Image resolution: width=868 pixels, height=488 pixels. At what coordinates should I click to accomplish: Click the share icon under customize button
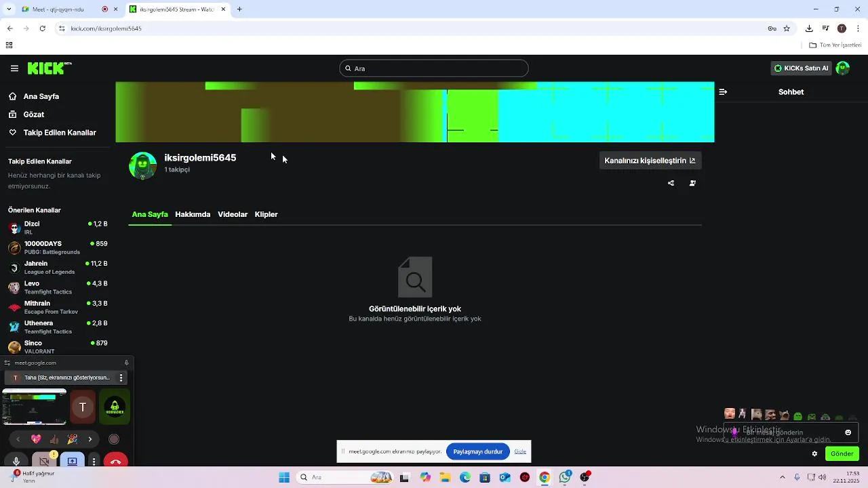click(671, 183)
